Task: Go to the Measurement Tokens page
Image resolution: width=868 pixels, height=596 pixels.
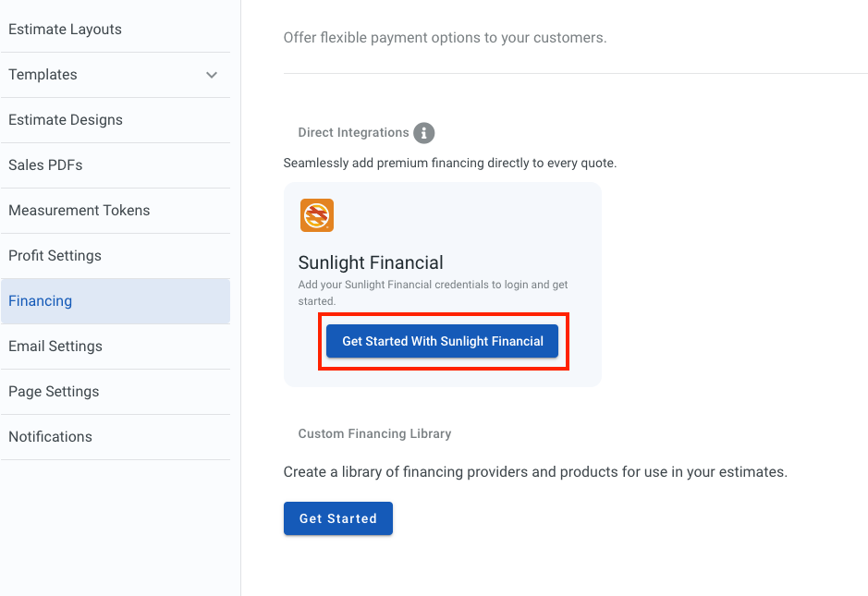Action: pos(79,210)
